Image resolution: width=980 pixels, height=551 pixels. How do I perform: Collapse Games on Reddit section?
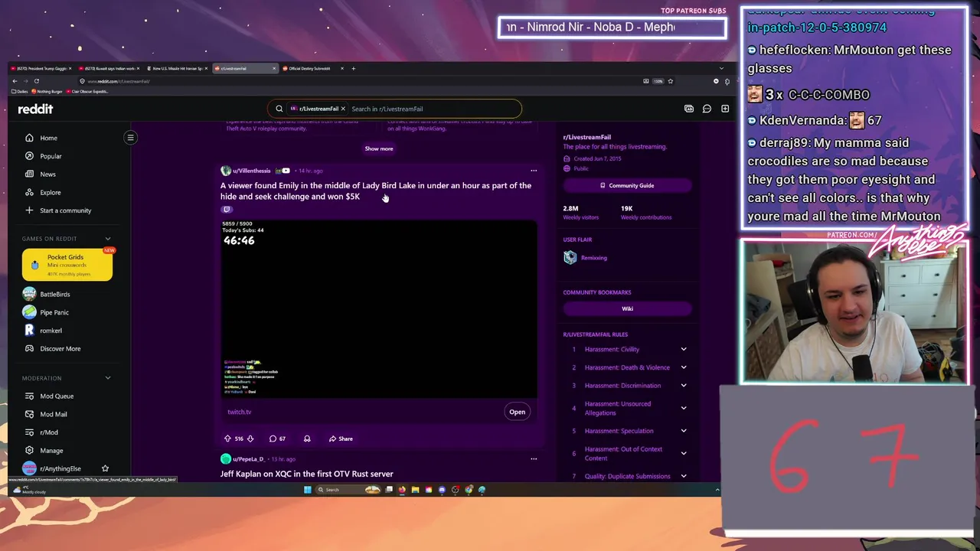tap(107, 239)
